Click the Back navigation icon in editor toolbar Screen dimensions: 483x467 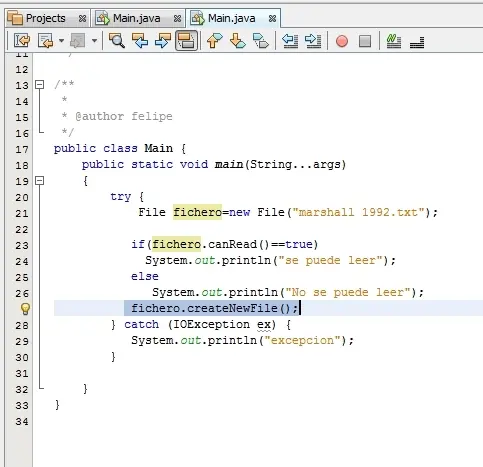[45, 41]
